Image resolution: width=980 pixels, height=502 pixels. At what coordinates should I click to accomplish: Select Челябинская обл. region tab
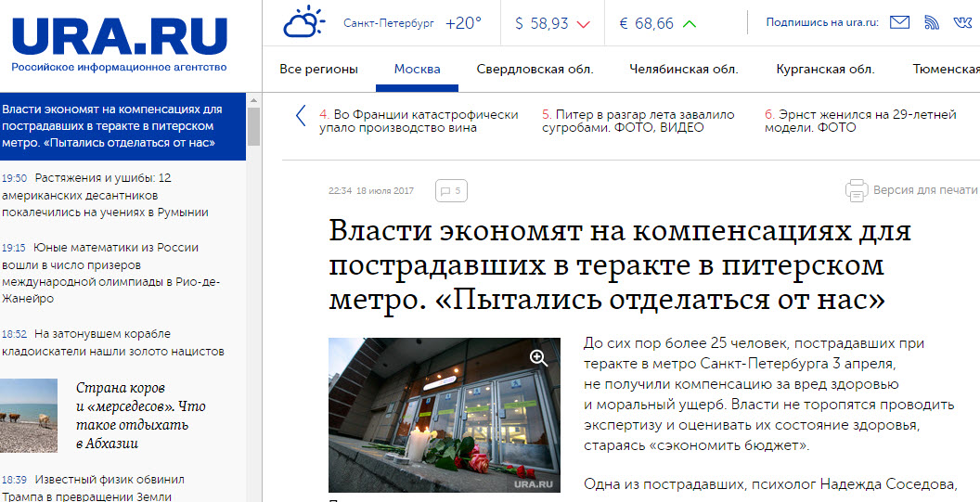pyautogui.click(x=683, y=70)
